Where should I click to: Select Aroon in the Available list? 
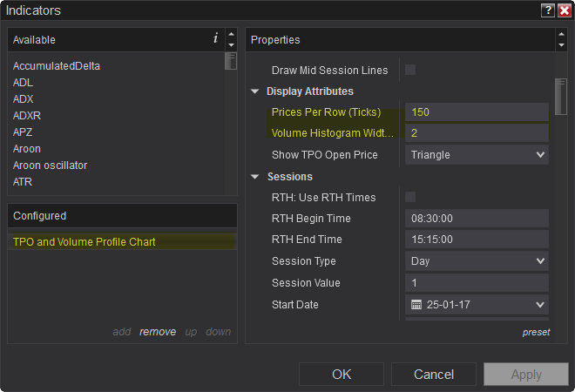point(27,149)
